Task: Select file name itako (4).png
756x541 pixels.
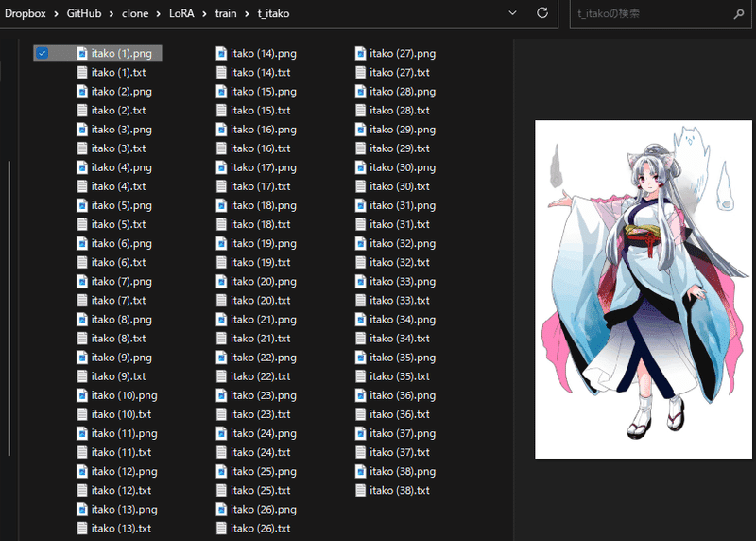Action: pyautogui.click(x=122, y=167)
